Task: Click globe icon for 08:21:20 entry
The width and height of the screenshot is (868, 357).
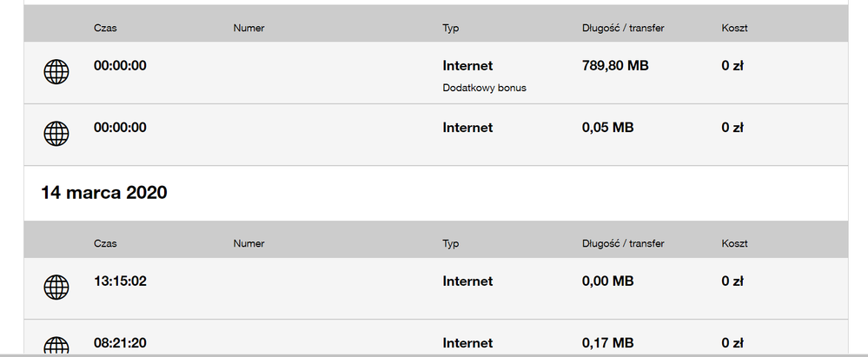Action: tap(56, 347)
